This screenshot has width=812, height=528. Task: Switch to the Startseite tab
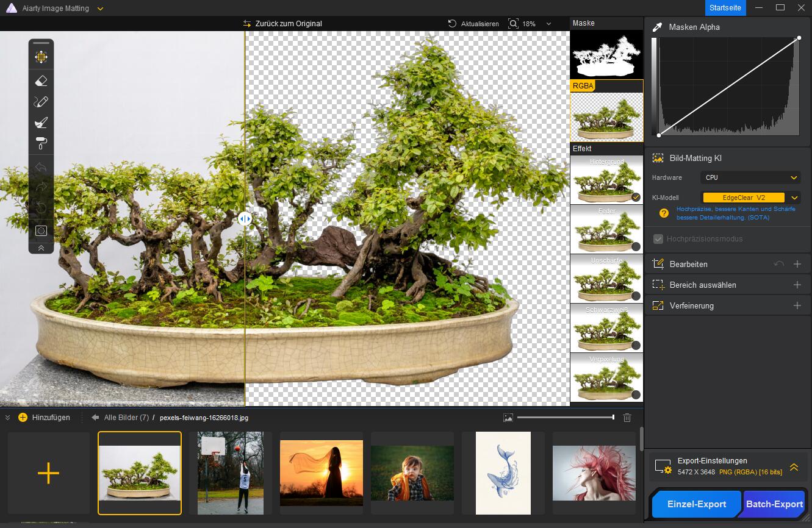(x=725, y=8)
